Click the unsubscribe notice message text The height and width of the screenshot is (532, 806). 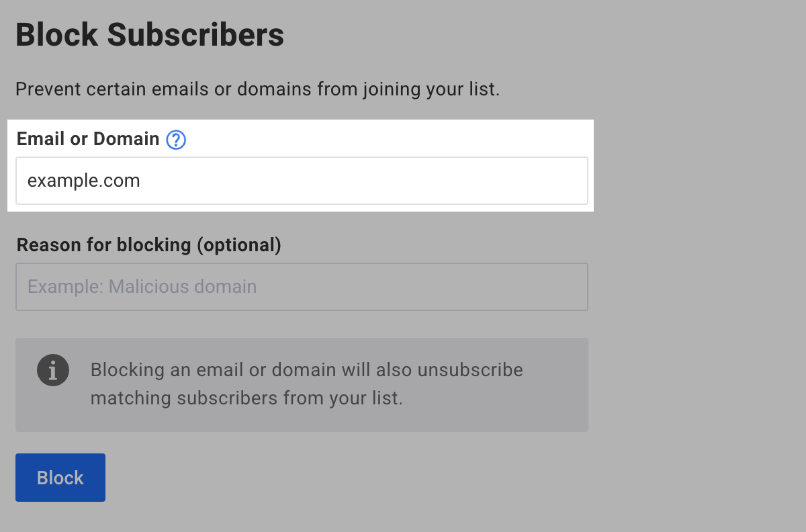[x=306, y=384]
